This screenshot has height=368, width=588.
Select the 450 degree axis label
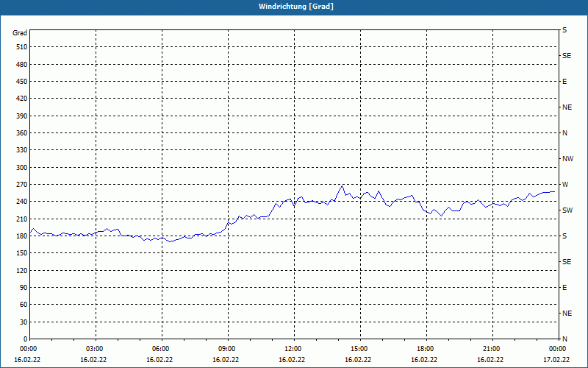tap(22, 82)
